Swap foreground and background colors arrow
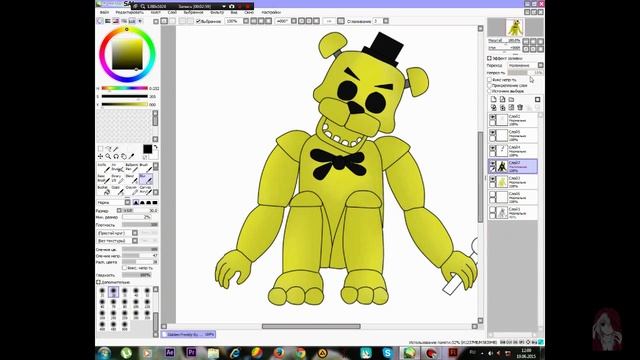The height and width of the screenshot is (360, 640). tap(156, 147)
